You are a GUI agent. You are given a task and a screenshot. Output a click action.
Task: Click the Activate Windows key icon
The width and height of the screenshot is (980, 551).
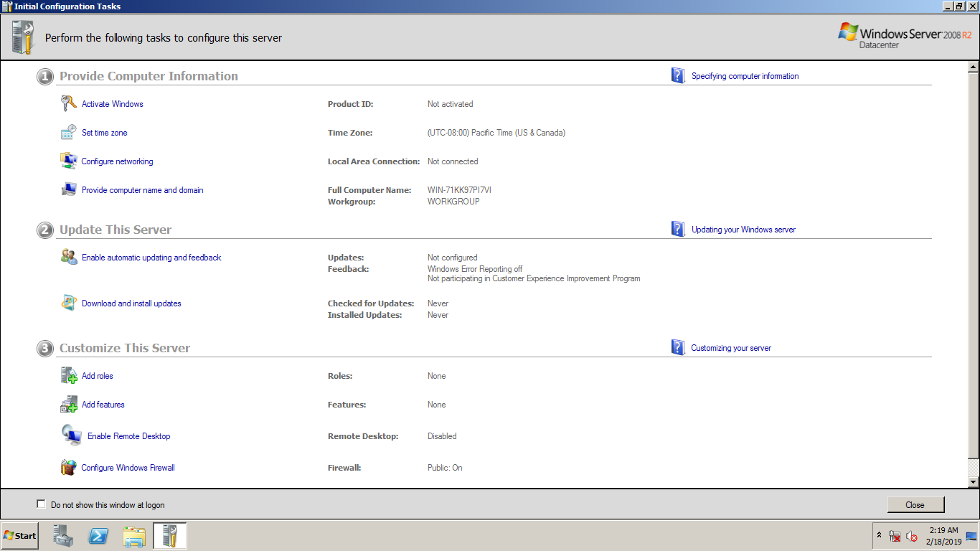pyautogui.click(x=68, y=103)
